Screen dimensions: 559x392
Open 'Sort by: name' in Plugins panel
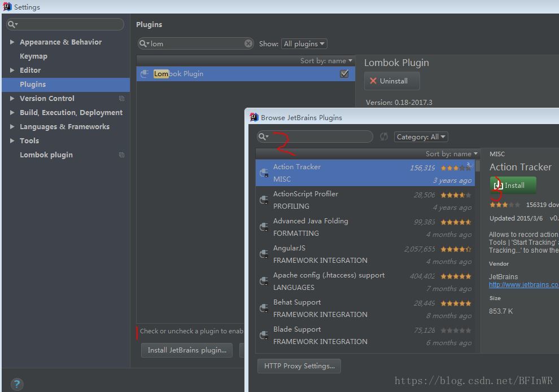[x=326, y=61]
